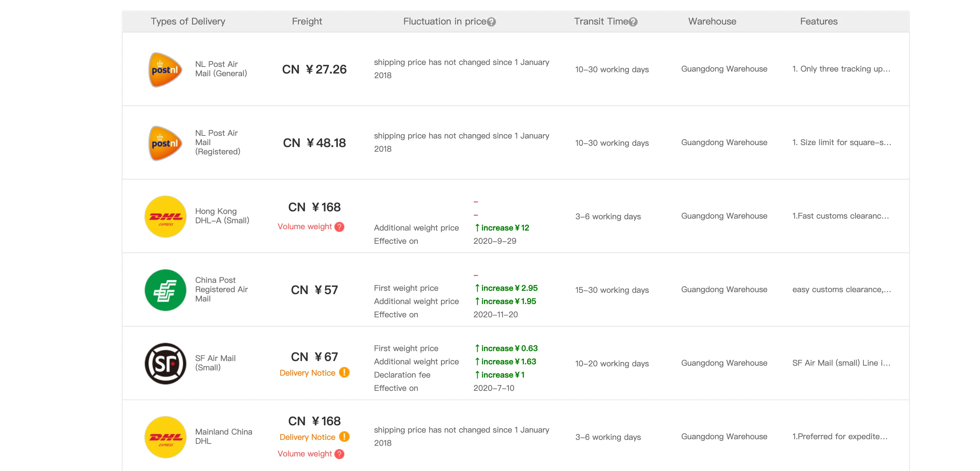Click the DHL logo for Mainland China DHL
The height and width of the screenshot is (471, 980).
166,437
